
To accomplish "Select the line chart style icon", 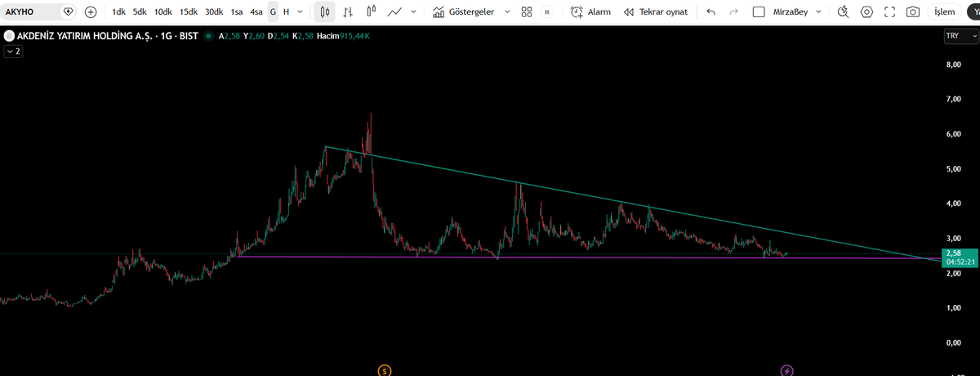I will pos(394,12).
